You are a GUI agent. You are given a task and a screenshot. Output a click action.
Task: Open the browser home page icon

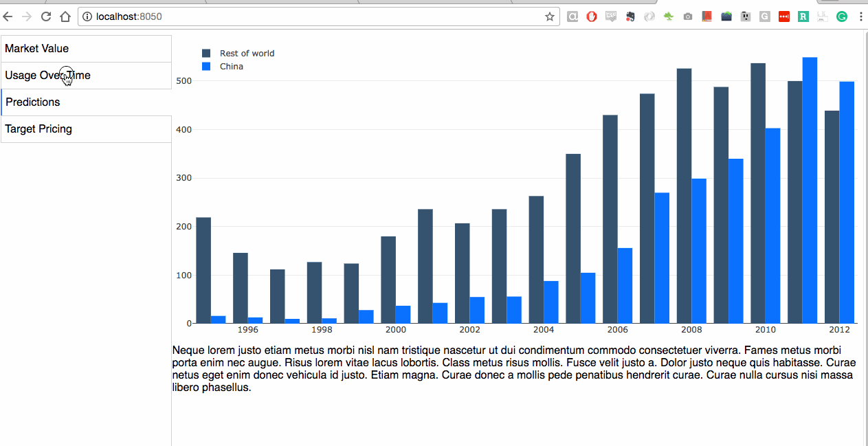(x=65, y=16)
